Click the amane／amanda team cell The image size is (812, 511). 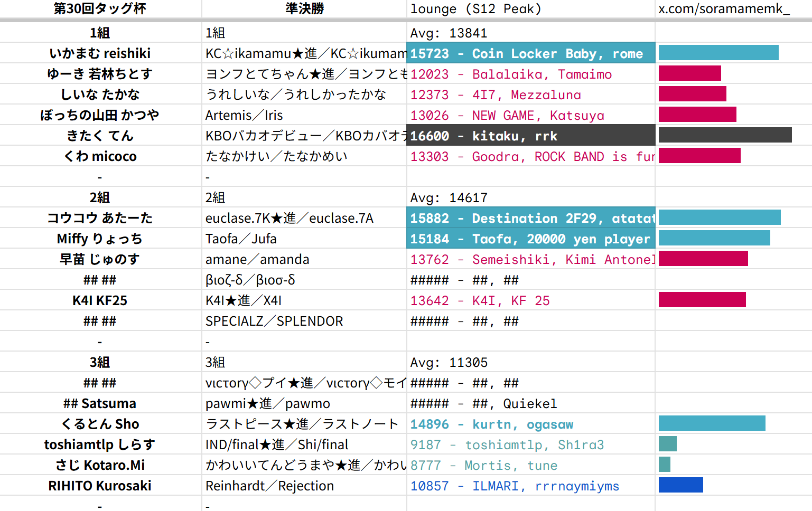point(304,259)
